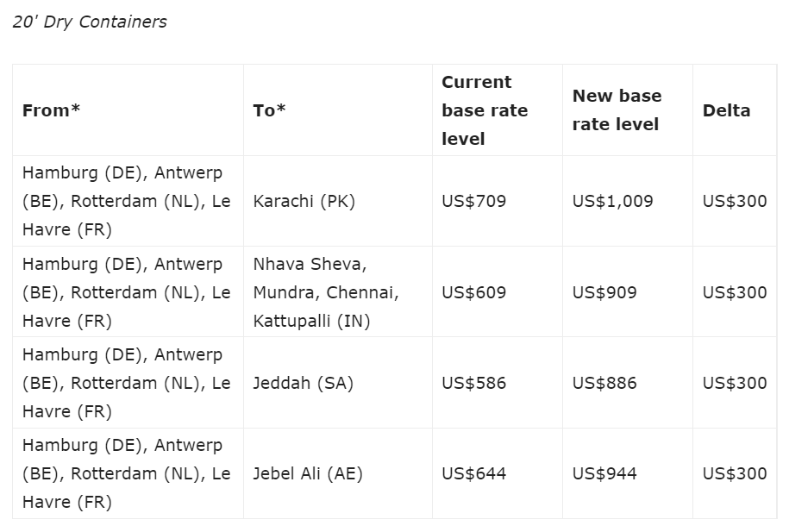Click the US$644 current rate cell
The image size is (789, 532).
click(x=473, y=474)
